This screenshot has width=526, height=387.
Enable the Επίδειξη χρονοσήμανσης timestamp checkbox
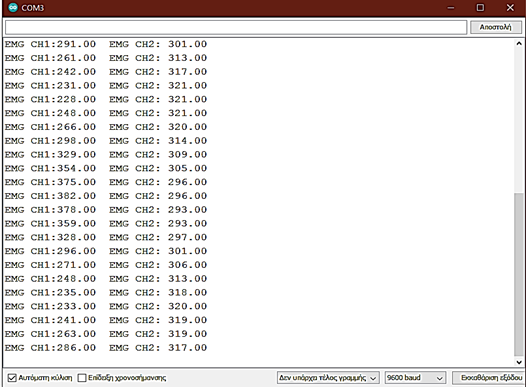[x=82, y=378]
